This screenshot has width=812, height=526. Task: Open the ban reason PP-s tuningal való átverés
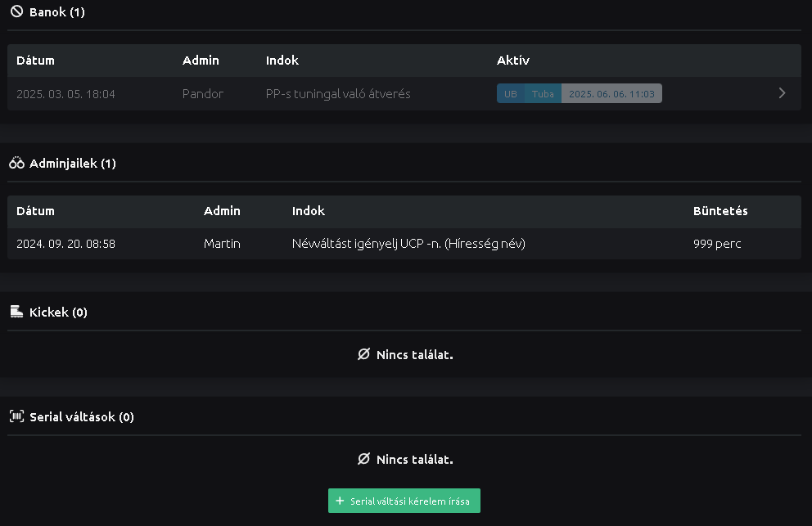[x=338, y=94]
